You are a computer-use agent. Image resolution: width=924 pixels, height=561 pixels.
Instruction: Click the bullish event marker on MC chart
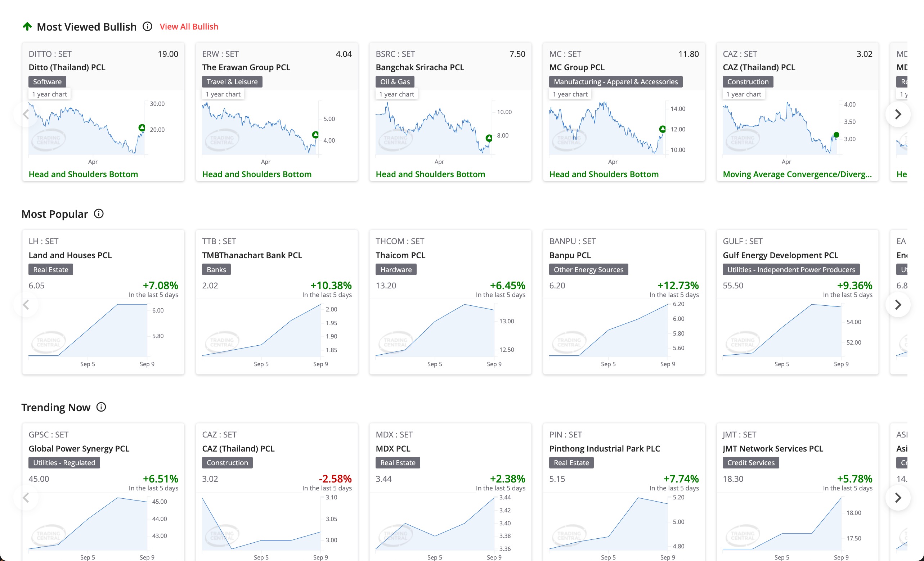point(663,129)
